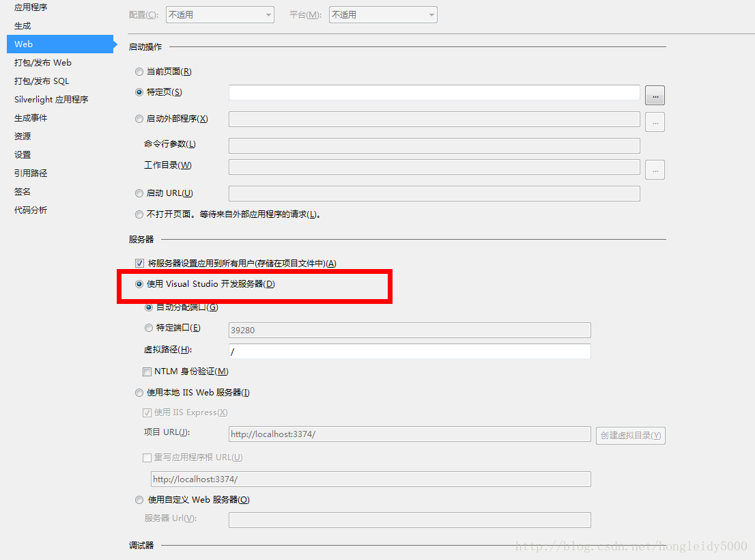
Task: Browse button for 启动外部程序 path
Action: click(x=655, y=122)
